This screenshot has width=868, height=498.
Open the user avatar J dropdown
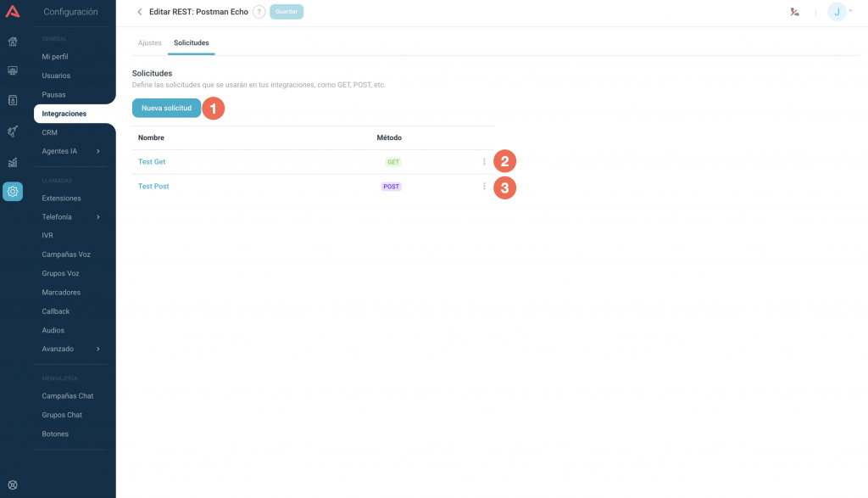(x=840, y=12)
